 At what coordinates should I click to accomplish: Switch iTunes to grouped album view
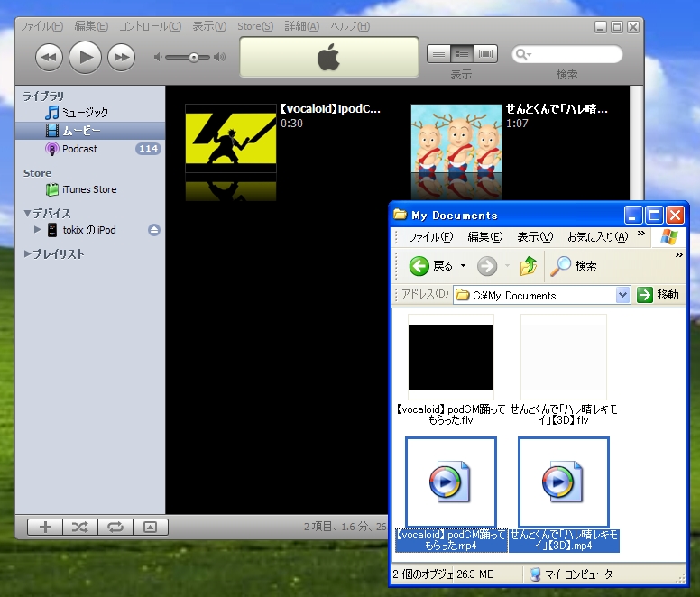pos(462,54)
